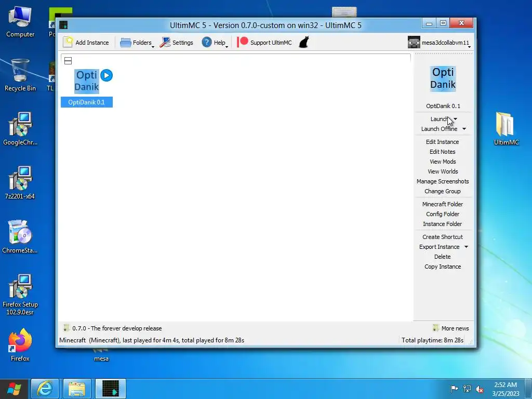Viewport: 532px width, 399px height.
Task: Click the news icon beside 0.7.0 release
Action: (x=66, y=328)
